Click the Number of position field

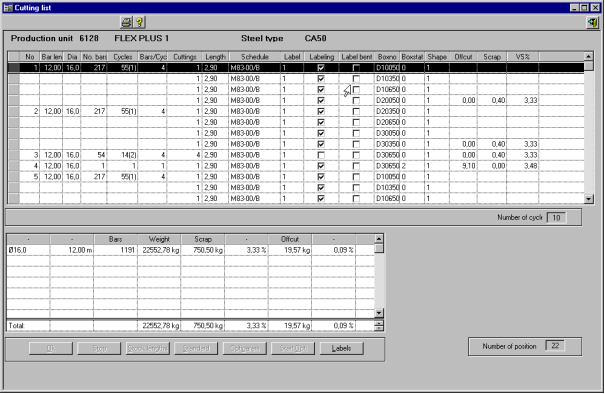[x=555, y=346]
